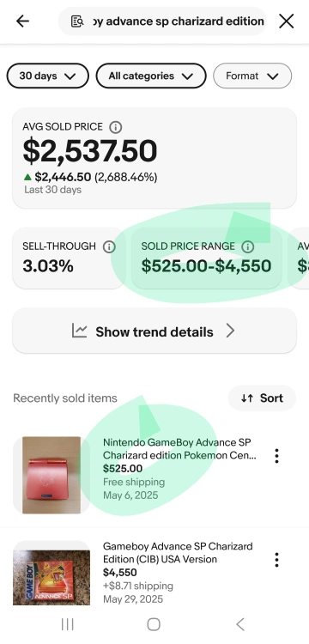This screenshot has height=644, width=309.
Task: Tap Android home navigation button
Action: [154, 624]
